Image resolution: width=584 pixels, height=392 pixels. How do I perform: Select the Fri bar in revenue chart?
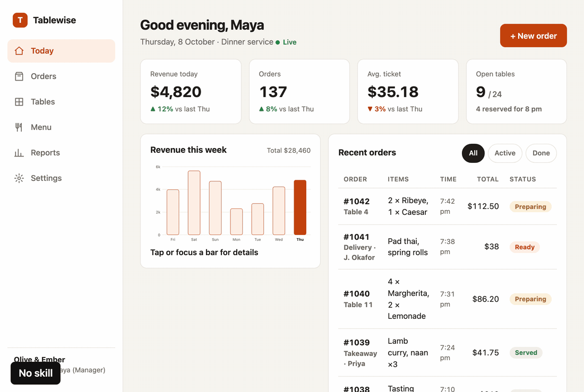pos(173,212)
